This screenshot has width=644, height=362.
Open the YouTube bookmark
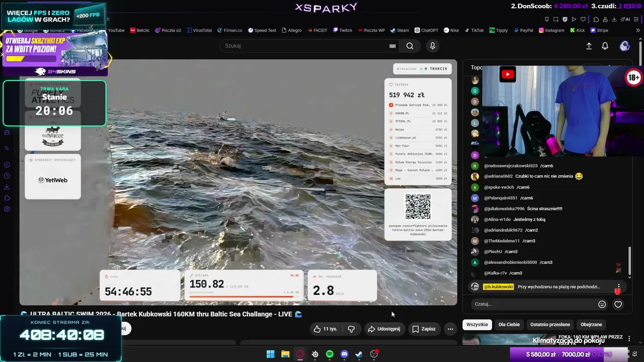(116, 30)
